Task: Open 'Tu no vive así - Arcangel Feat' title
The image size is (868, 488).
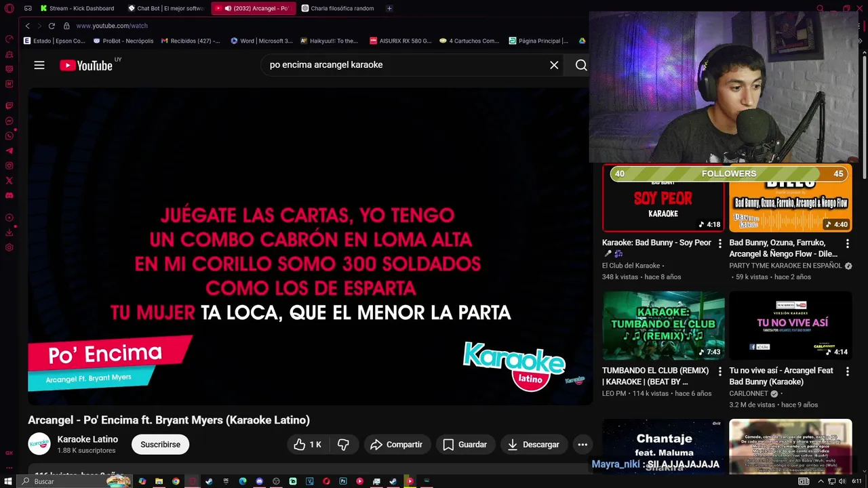Action: (781, 376)
